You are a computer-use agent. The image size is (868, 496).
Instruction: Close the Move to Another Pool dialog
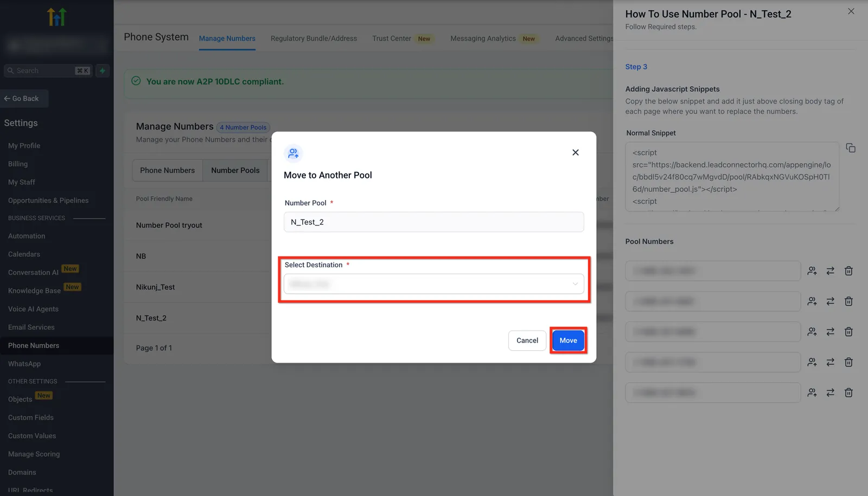pyautogui.click(x=576, y=152)
